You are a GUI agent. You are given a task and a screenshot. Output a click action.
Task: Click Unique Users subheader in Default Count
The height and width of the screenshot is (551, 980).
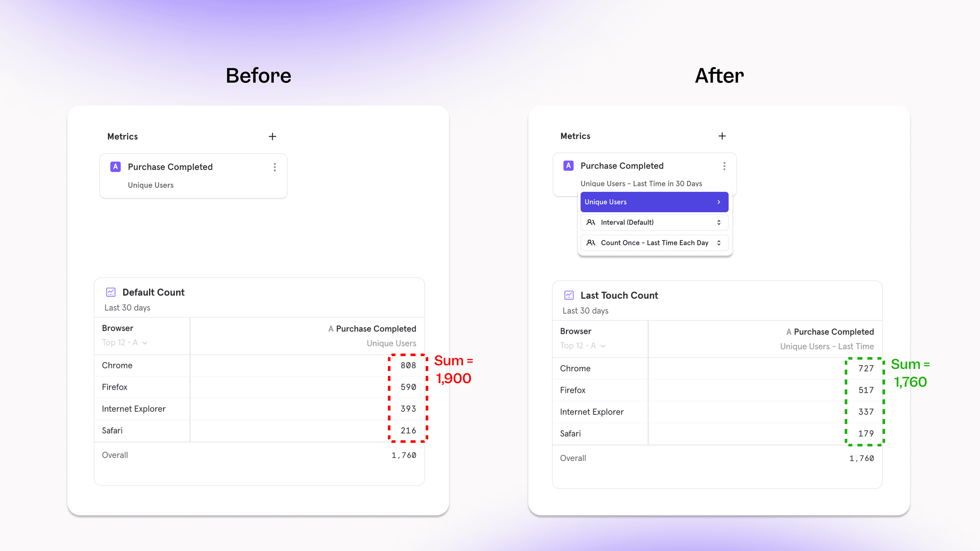[391, 343]
